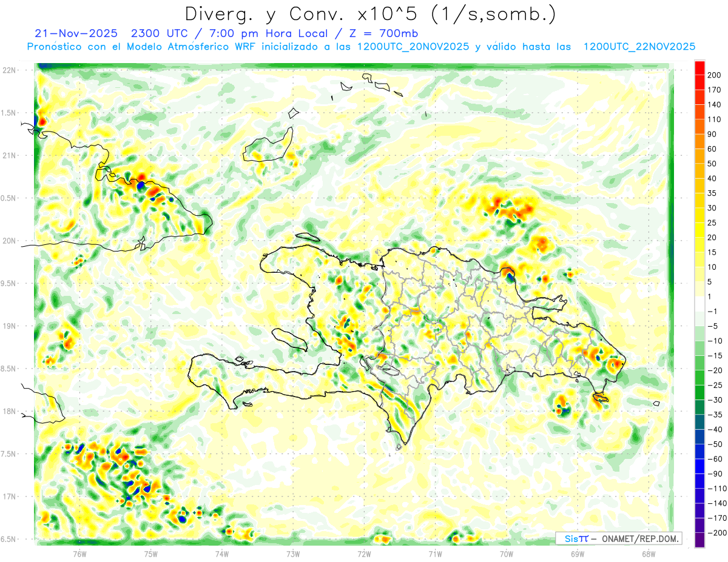This screenshot has width=728, height=562.
Task: Click the '-50' colorbar label
Action: [715, 444]
